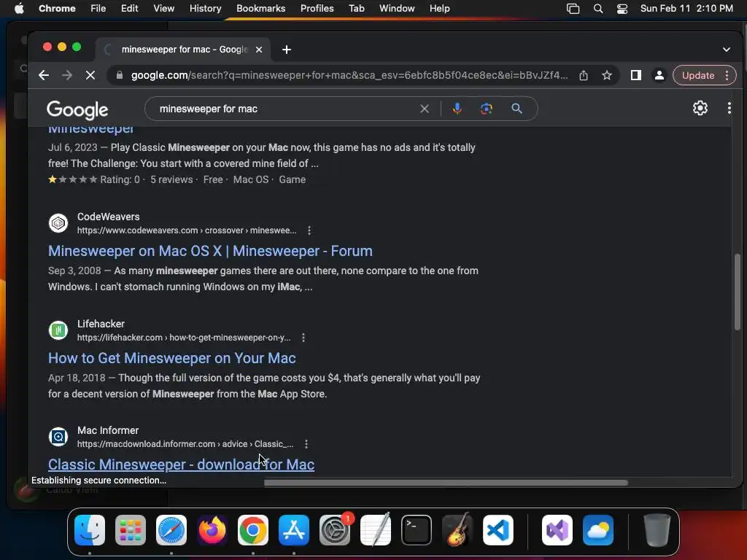Click the Lifehacker site name
Image resolution: width=747 pixels, height=560 pixels.
point(101,324)
